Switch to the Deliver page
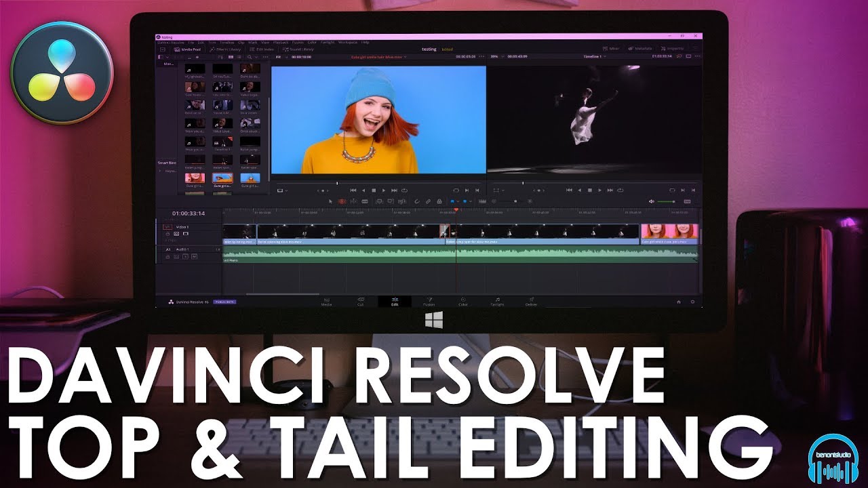 [532, 302]
